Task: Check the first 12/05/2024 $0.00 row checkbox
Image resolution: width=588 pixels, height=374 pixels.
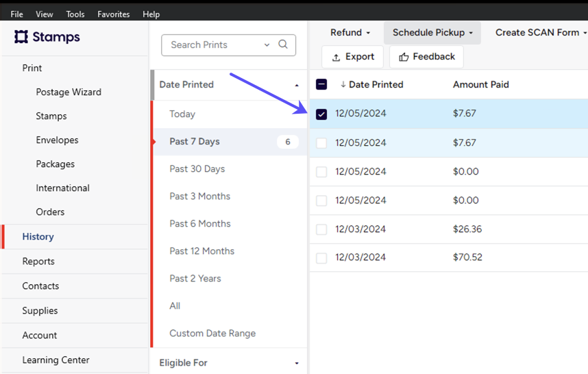Action: (x=321, y=172)
